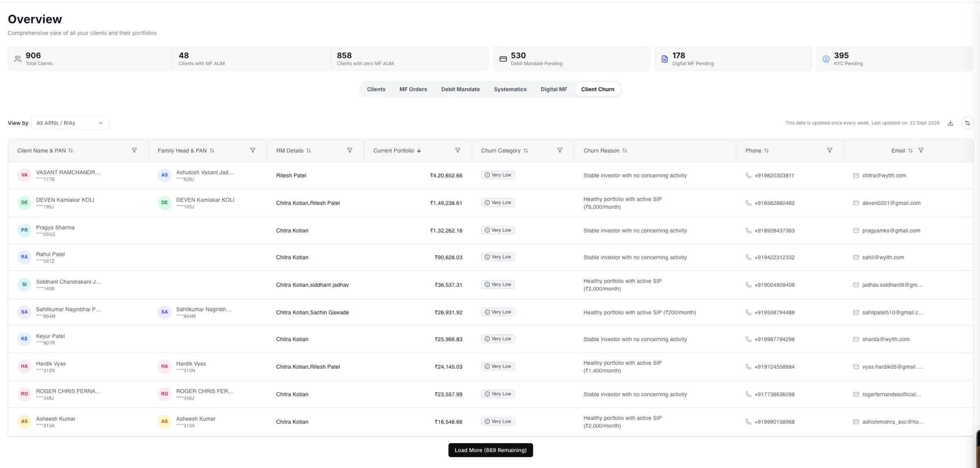Click churn reason with ₹200/month SIP
Image resolution: width=980 pixels, height=468 pixels.
(639, 313)
